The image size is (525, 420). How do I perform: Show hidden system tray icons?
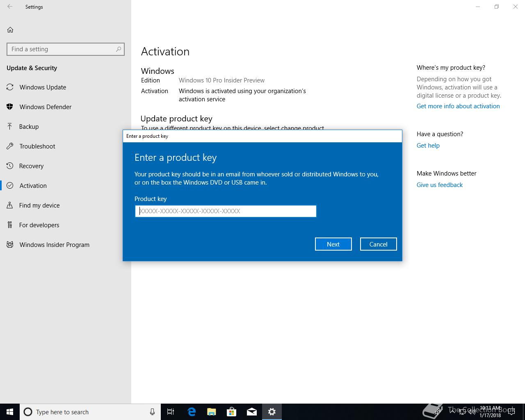pos(453,412)
